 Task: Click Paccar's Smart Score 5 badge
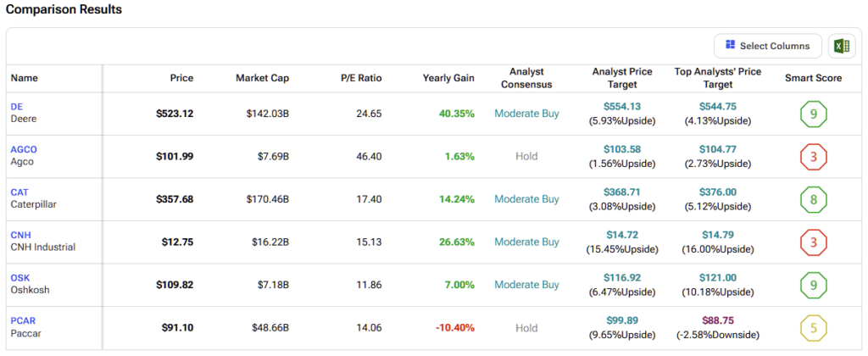click(813, 328)
